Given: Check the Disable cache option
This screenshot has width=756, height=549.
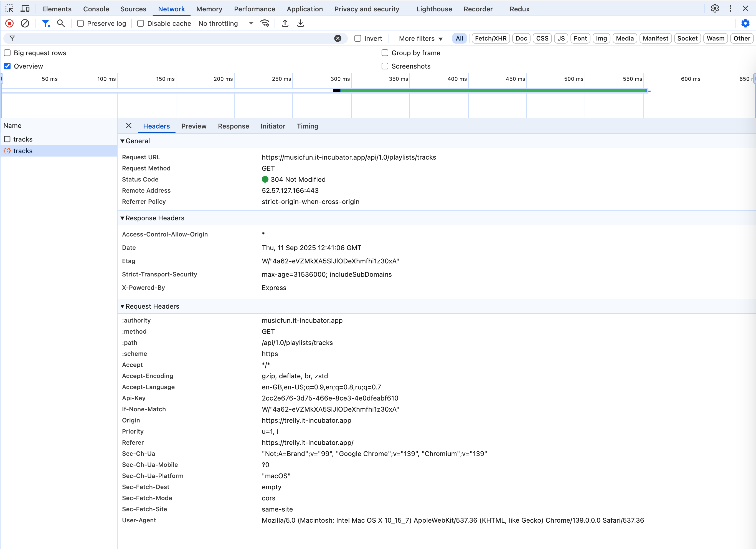Looking at the screenshot, I should coord(141,23).
